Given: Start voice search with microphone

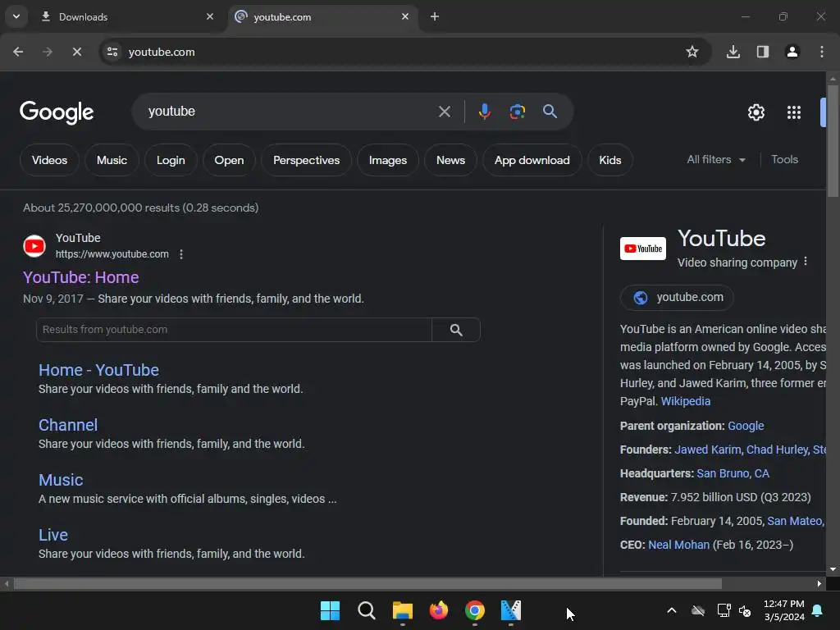Looking at the screenshot, I should 484,112.
